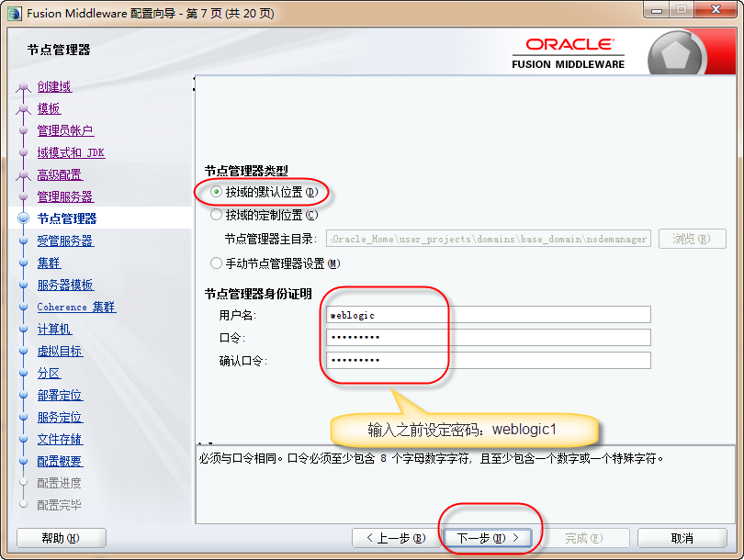The height and width of the screenshot is (560, 744).
Task: Click the 完成 button
Action: pyautogui.click(x=584, y=538)
